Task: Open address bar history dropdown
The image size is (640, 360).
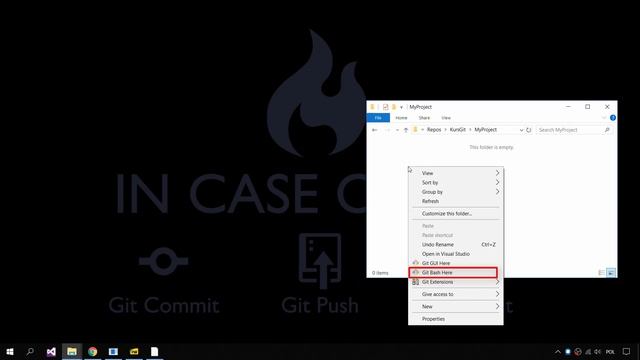Action: point(521,130)
